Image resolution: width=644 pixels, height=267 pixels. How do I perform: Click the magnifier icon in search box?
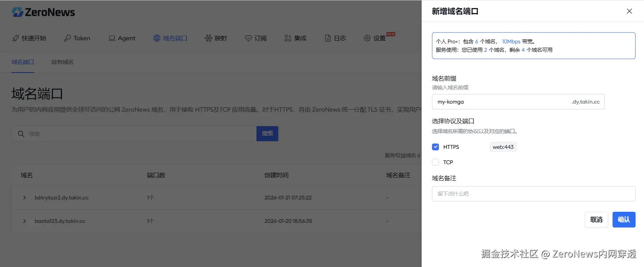tap(21, 133)
